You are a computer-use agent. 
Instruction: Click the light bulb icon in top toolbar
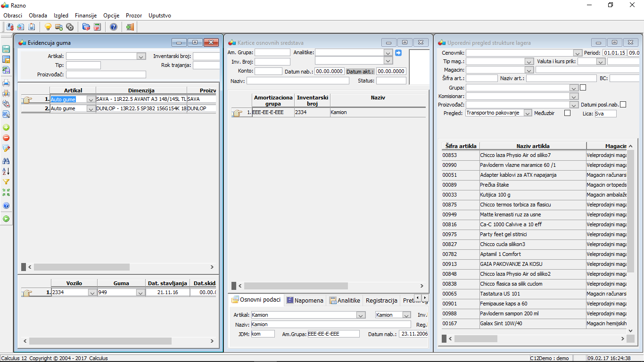[48, 27]
